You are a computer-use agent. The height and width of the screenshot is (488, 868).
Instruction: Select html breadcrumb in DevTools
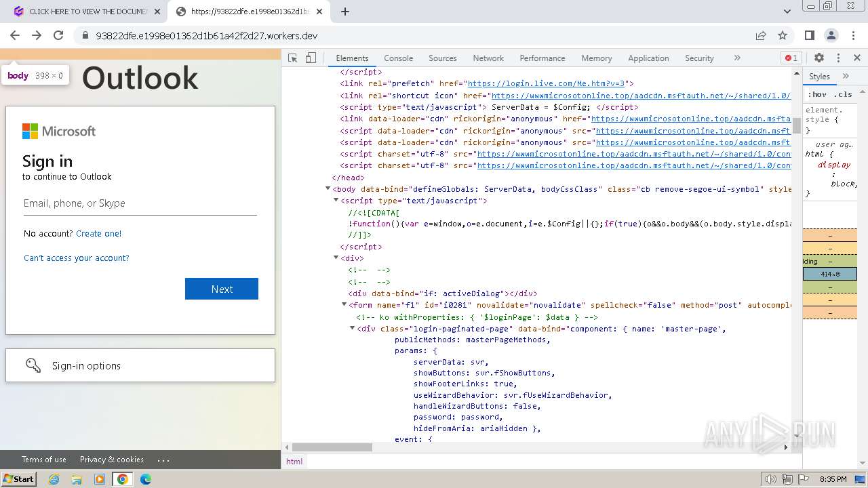click(294, 461)
